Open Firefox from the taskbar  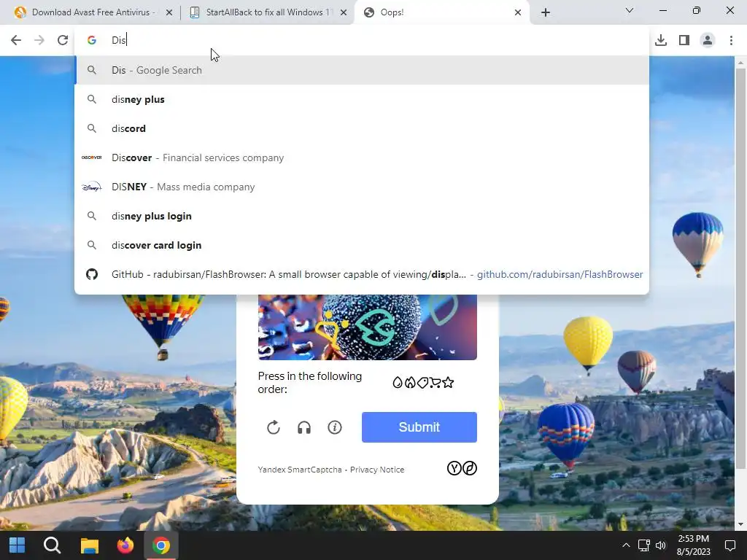click(x=125, y=545)
